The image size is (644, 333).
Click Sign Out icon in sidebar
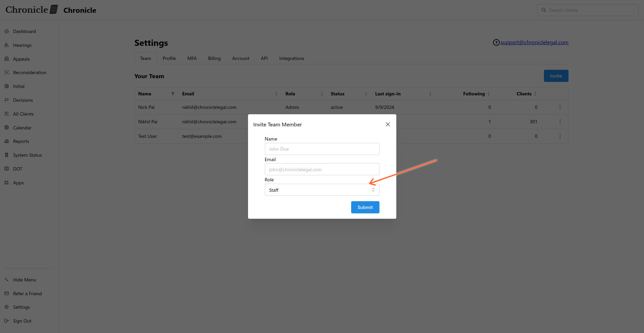click(x=6, y=321)
